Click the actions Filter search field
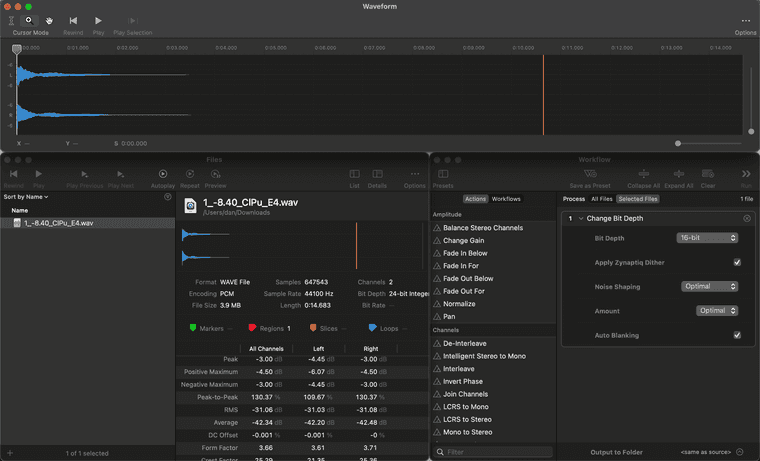760x461 pixels. [493, 452]
